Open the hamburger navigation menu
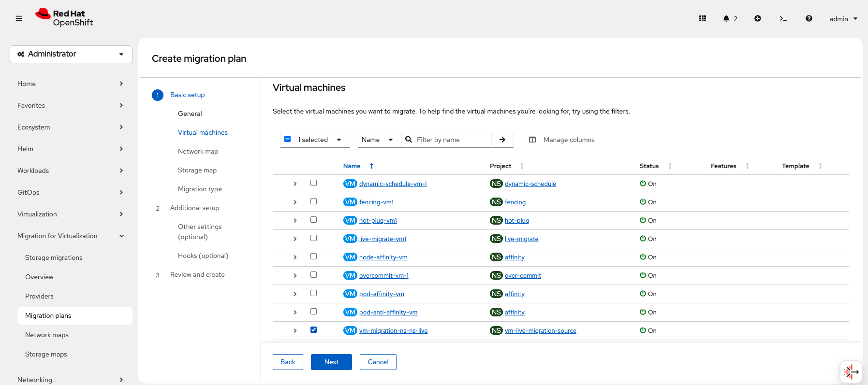 pyautogui.click(x=19, y=18)
